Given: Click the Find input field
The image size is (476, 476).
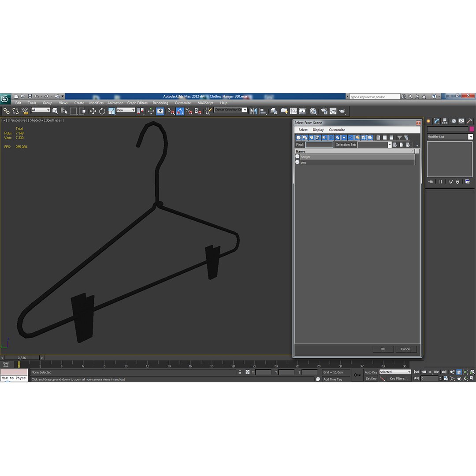Looking at the screenshot, I should coord(319,145).
